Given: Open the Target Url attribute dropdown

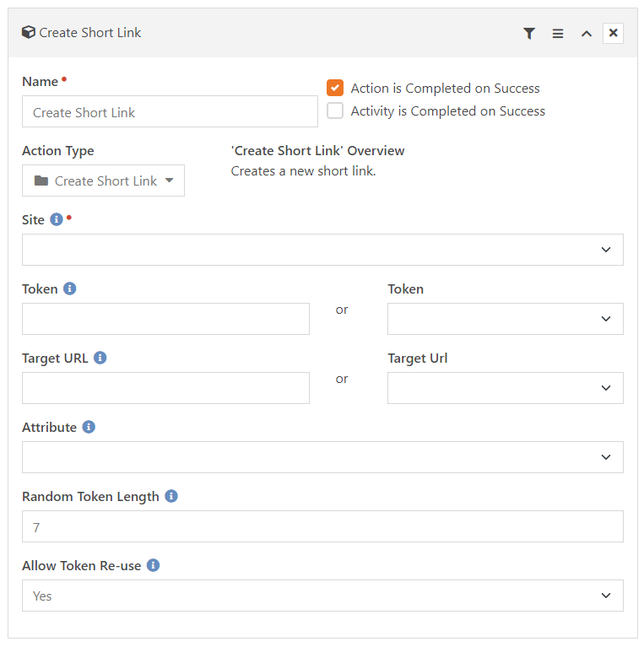Looking at the screenshot, I should pyautogui.click(x=505, y=388).
